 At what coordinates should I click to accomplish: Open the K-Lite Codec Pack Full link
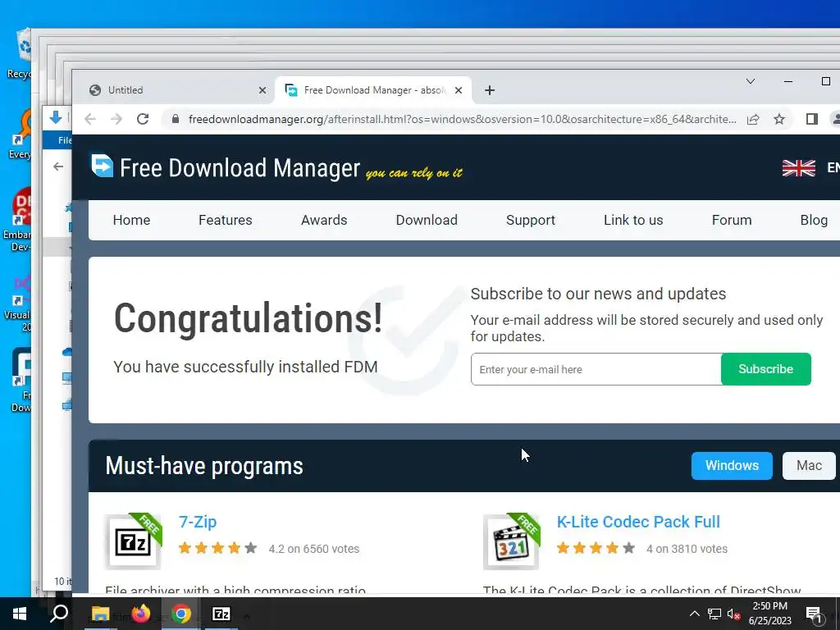coord(638,522)
